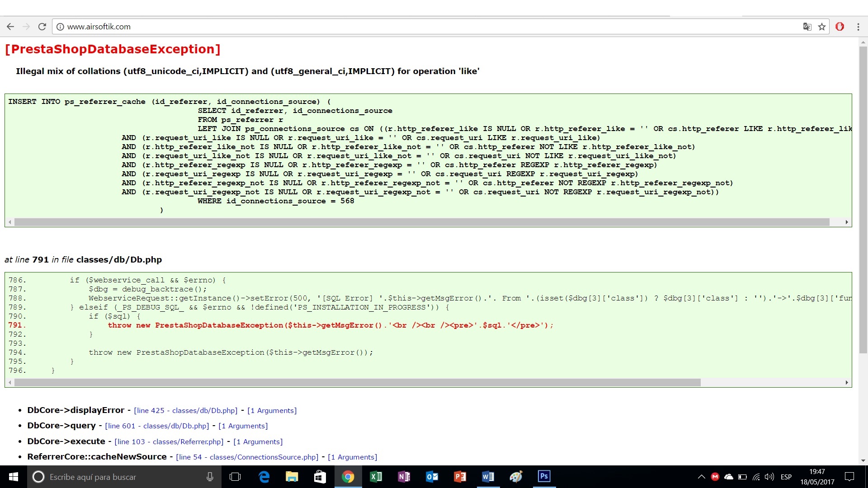Image resolution: width=868 pixels, height=488 pixels.
Task: Click the translate page icon
Action: [x=807, y=27]
